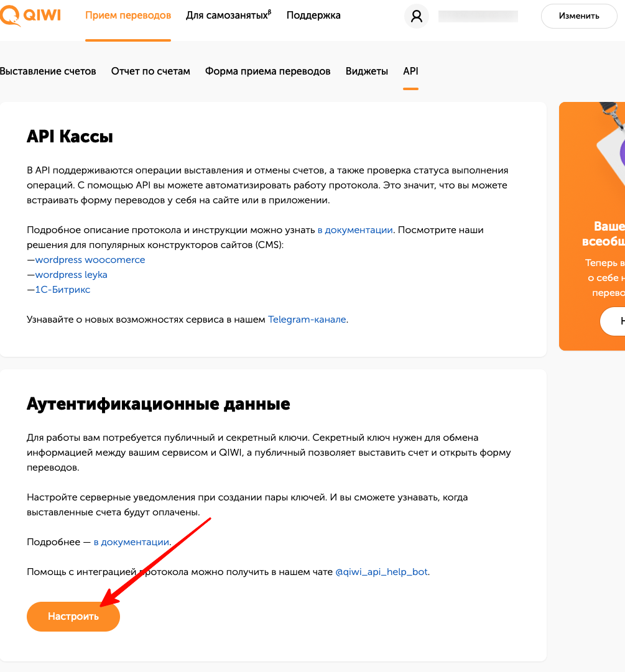Open Форма приема переводов tab
This screenshot has width=625, height=672.
[267, 71]
